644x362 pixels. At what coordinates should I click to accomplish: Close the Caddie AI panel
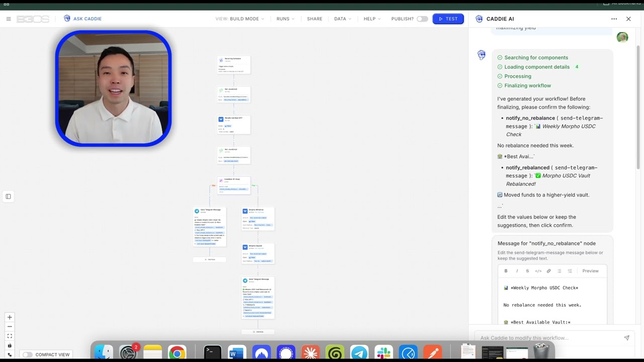(x=628, y=19)
